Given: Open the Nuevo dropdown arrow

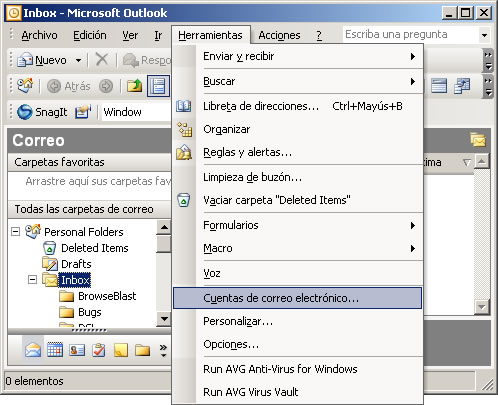Looking at the screenshot, I should click(78, 60).
